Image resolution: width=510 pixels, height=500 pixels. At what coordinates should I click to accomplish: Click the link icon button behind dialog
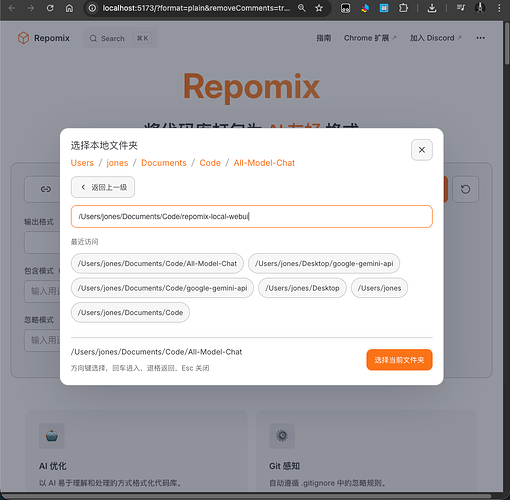[46, 189]
